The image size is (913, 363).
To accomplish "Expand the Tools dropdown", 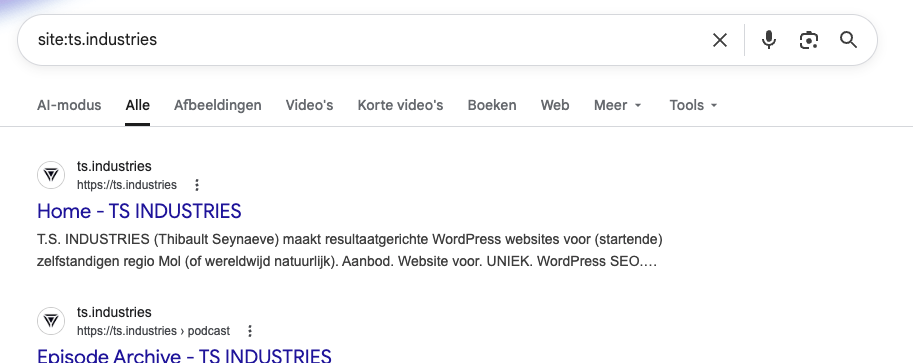I will coord(693,105).
